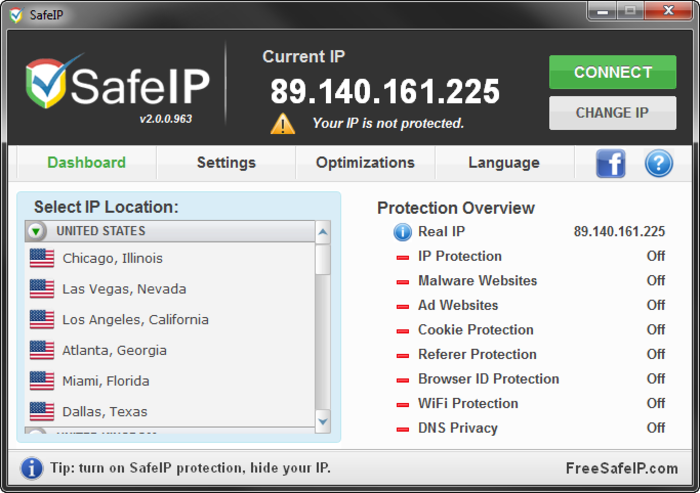The width and height of the screenshot is (700, 493).
Task: Click the DNS Privacy label
Action: click(458, 428)
